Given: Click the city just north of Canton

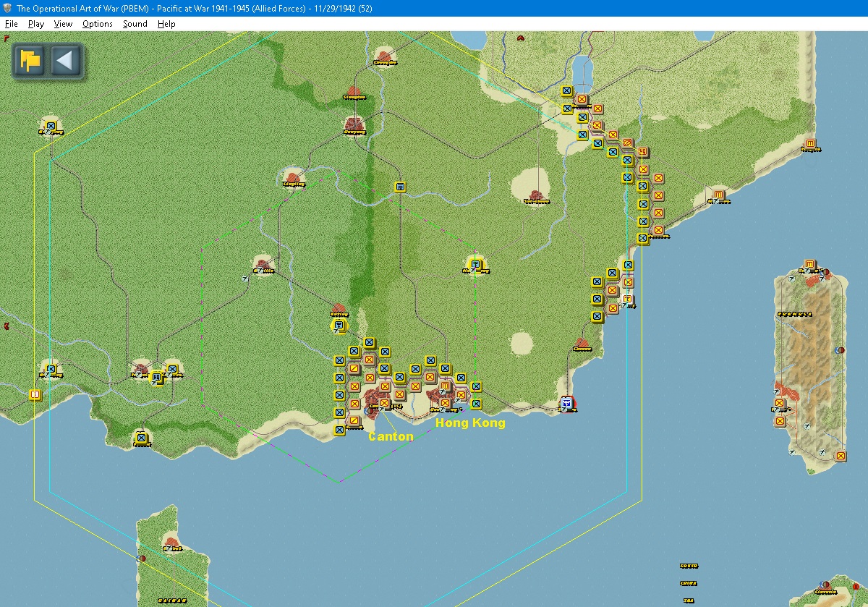Looking at the screenshot, I should (x=339, y=309).
